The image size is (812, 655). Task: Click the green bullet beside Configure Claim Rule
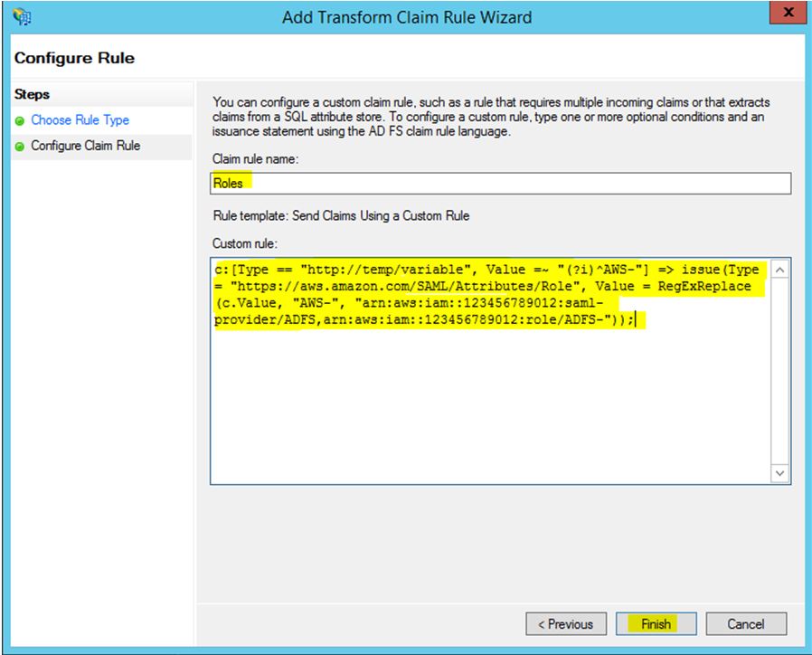tap(20, 146)
